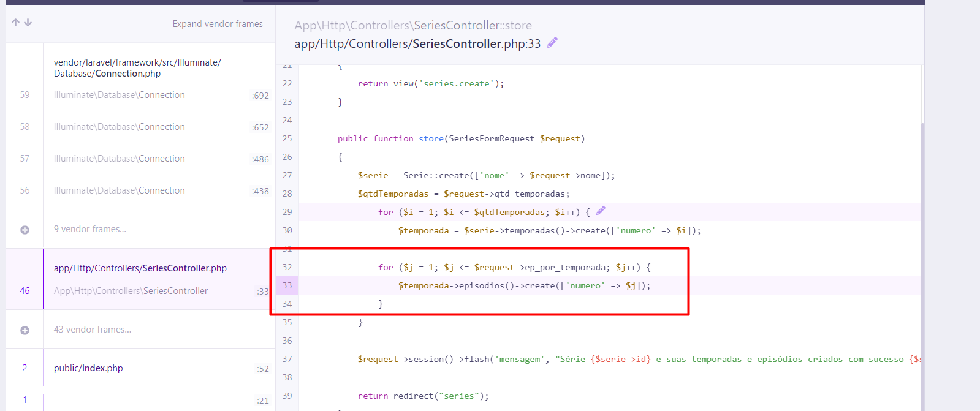Click the app/Http/Controllers/SeriesController.php:33 file path
980x411 pixels.
pyautogui.click(x=417, y=43)
